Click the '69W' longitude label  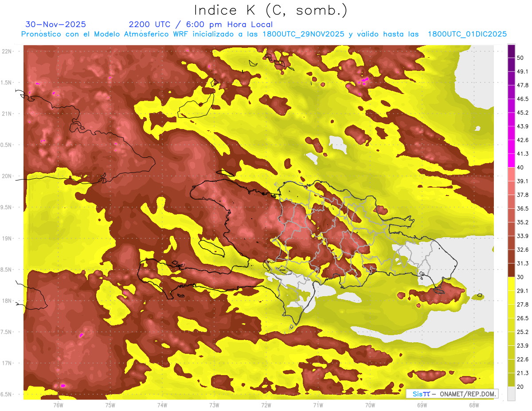click(x=422, y=405)
